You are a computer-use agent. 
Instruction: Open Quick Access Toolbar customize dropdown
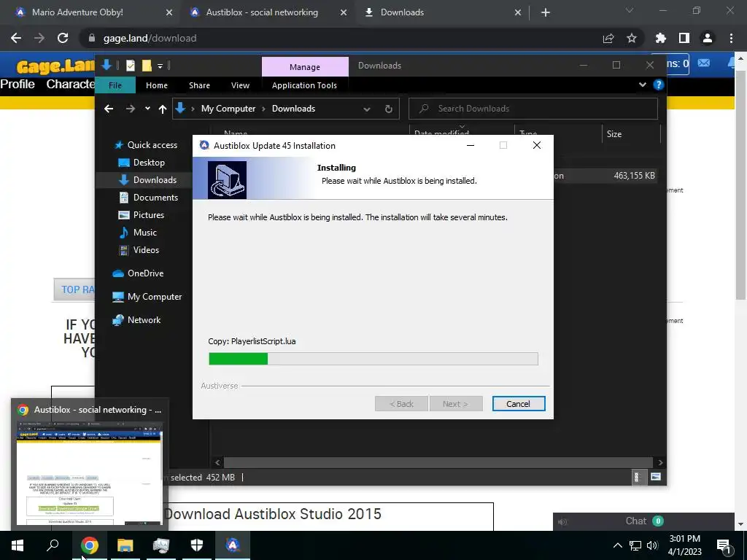click(160, 66)
